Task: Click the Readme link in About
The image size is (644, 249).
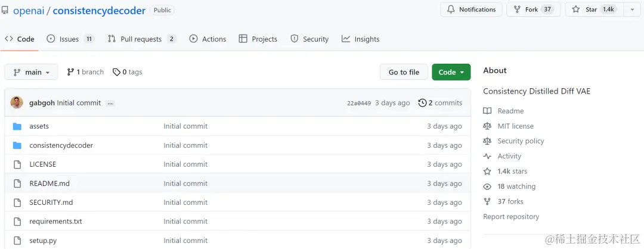Action: tap(510, 111)
